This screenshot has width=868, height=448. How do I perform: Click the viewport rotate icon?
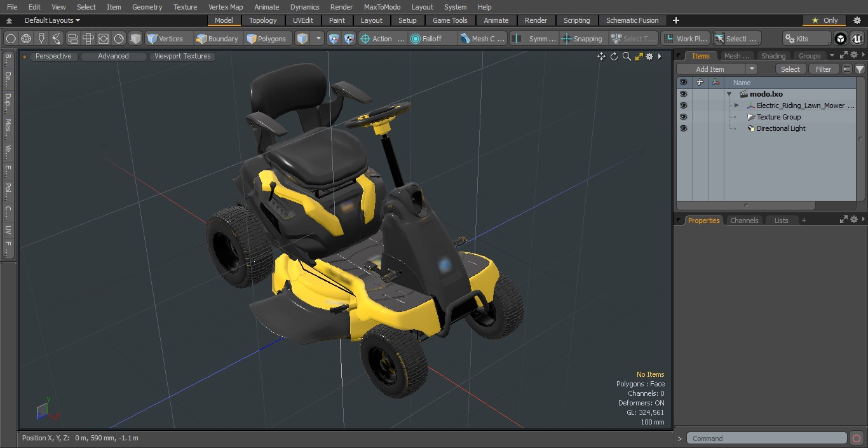[614, 57]
